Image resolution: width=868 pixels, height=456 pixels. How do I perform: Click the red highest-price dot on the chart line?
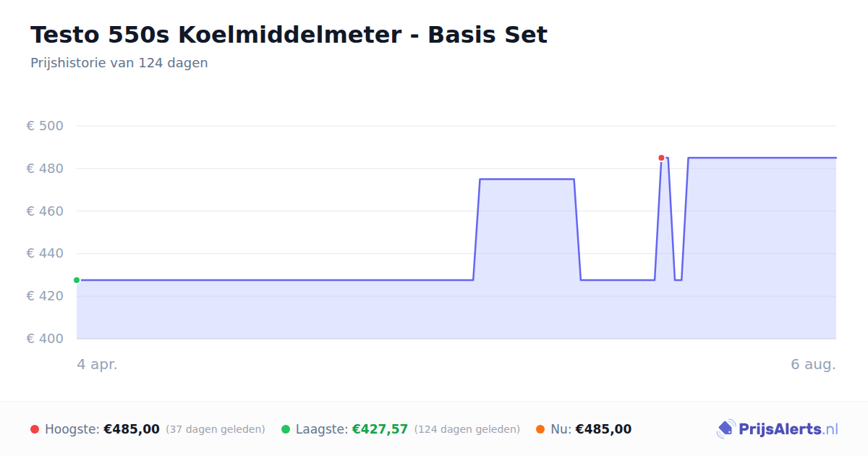click(661, 158)
